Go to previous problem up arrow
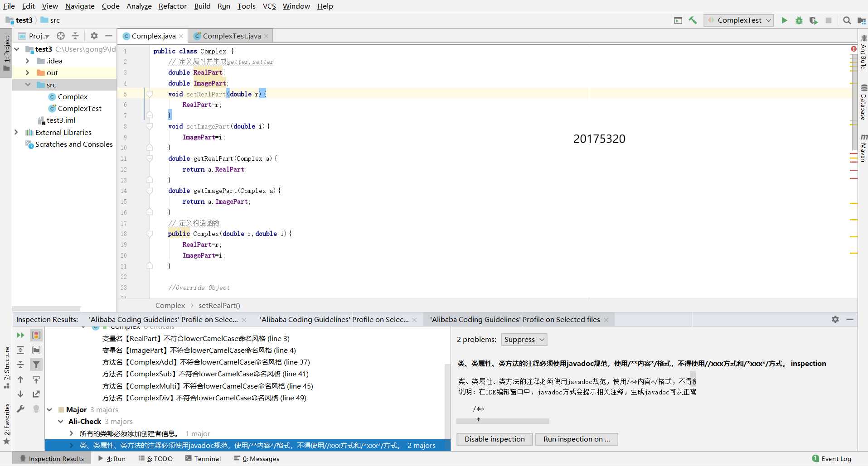868x466 pixels. tap(20, 380)
